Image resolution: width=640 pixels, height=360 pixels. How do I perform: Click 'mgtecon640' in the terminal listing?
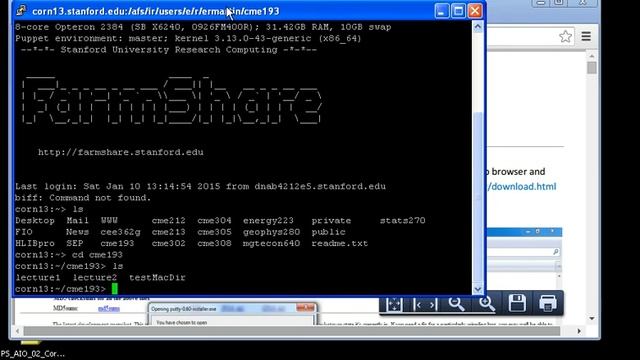point(271,243)
